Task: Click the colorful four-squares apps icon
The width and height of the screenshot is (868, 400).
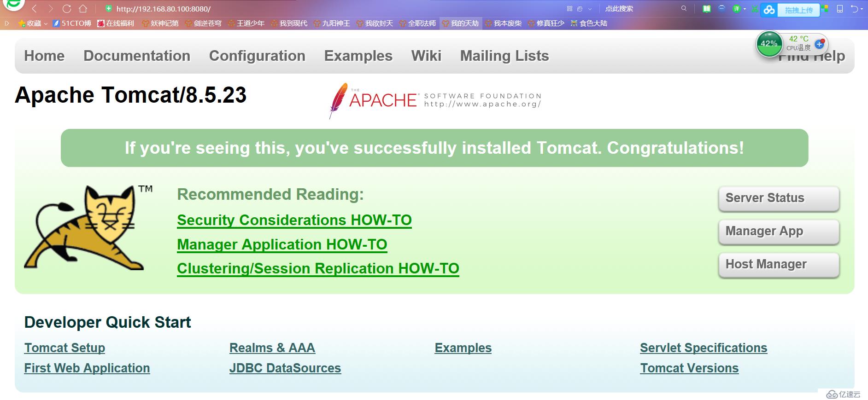Action: click(x=825, y=9)
